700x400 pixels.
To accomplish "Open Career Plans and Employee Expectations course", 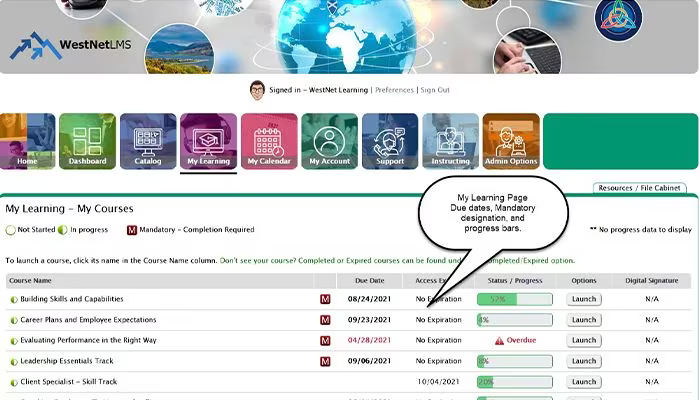I will [88, 320].
